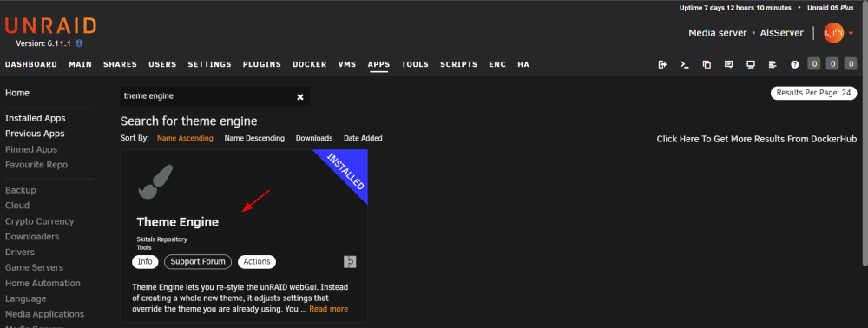Open the feedback speech bubble icon

pos(729,64)
